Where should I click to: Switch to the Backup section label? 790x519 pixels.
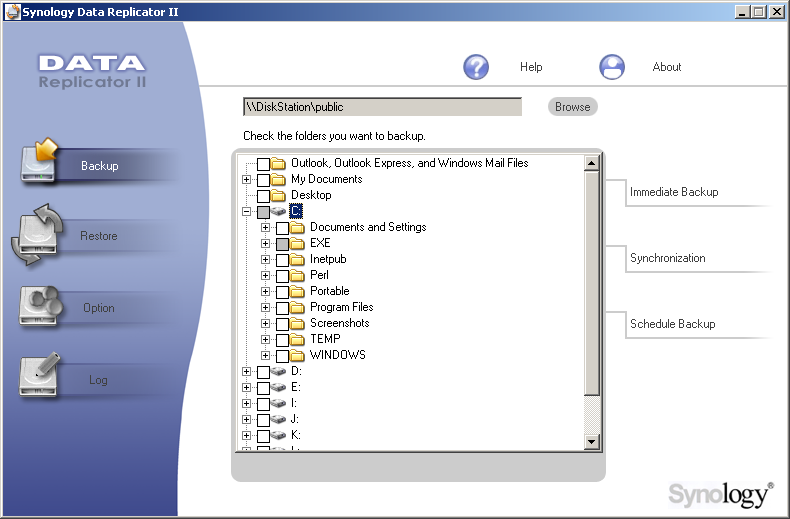tap(100, 166)
